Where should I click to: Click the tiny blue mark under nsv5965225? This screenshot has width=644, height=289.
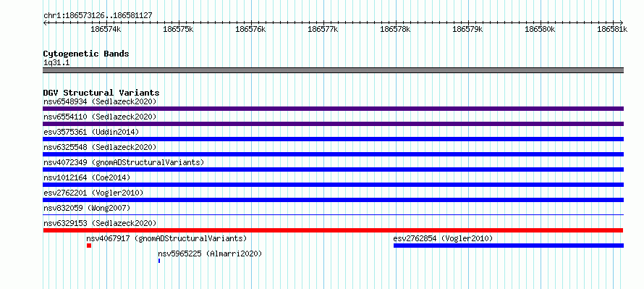pyautogui.click(x=159, y=261)
